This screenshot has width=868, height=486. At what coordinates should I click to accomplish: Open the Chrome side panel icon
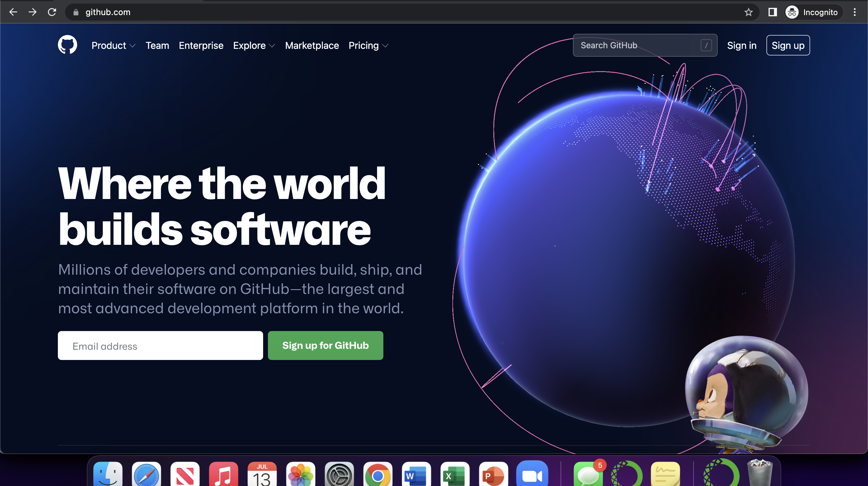pyautogui.click(x=772, y=12)
